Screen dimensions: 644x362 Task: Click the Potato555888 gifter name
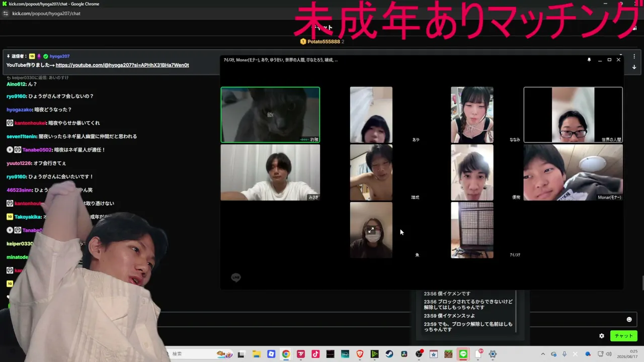[x=324, y=41]
